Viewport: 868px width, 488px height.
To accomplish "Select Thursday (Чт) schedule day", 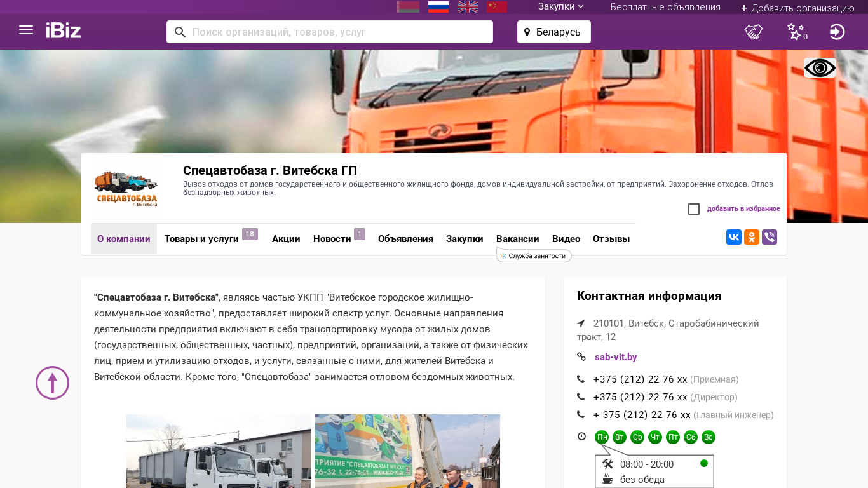I will point(655,437).
